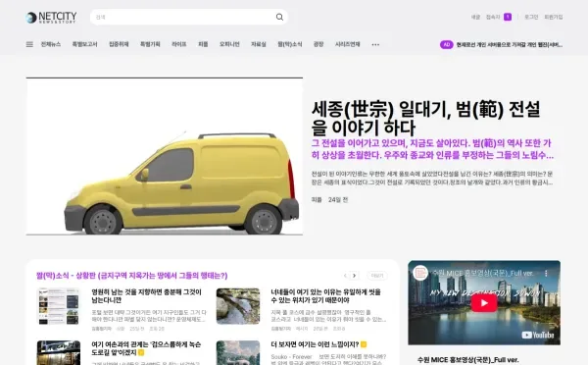Click the 24일 전 timestamp
The image size is (588, 365).
point(338,200)
